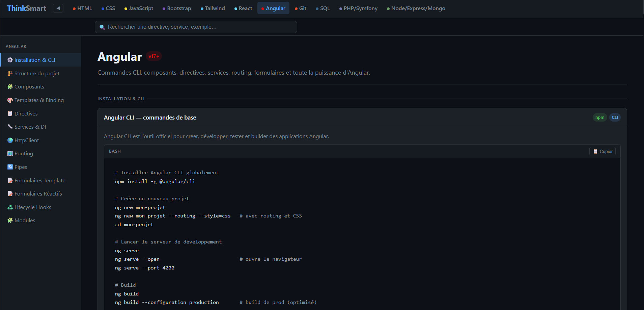The image size is (644, 310).
Task: Copy the bash code with Copier button
Action: click(x=603, y=151)
